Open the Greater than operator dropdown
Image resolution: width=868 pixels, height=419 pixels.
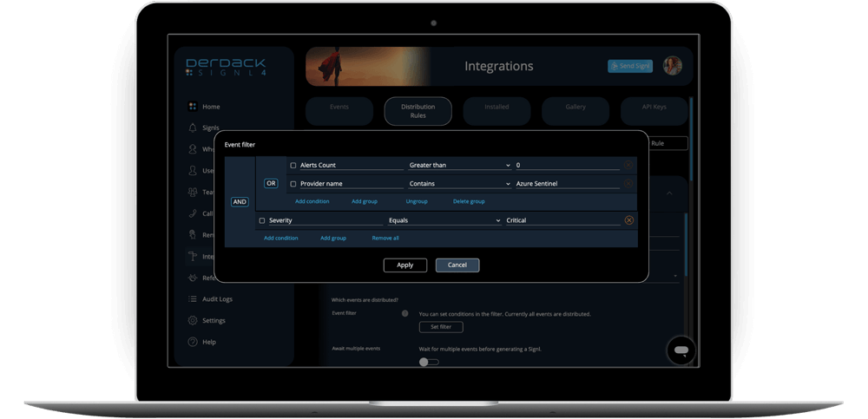click(x=459, y=165)
